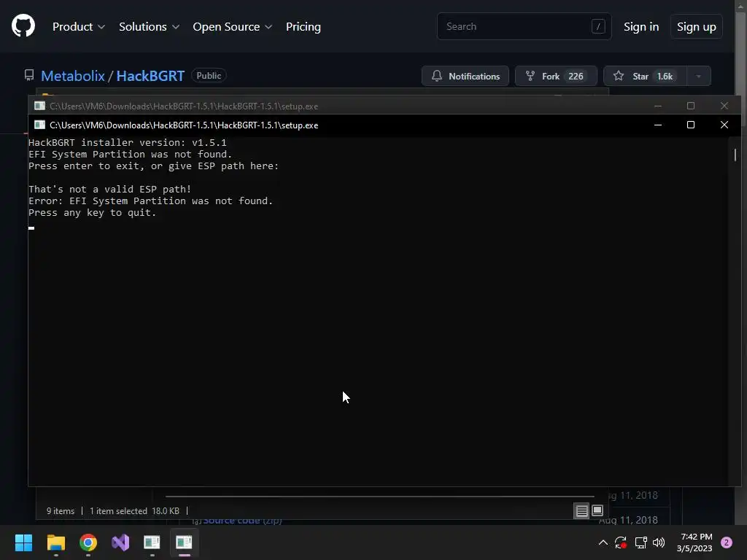Open the GitHub home logo

(x=23, y=26)
